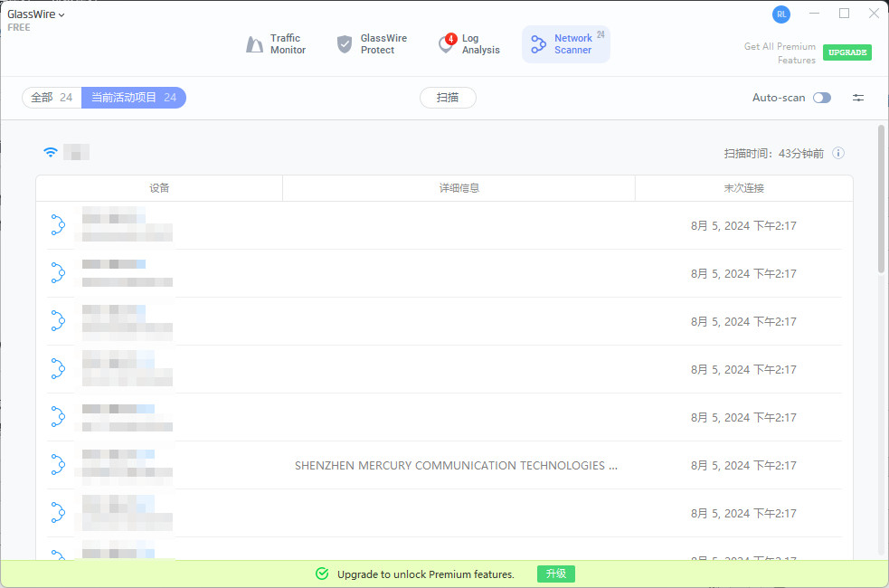Click the vertical scrollbar thumb
Image resolution: width=889 pixels, height=588 pixels.
coord(881,199)
